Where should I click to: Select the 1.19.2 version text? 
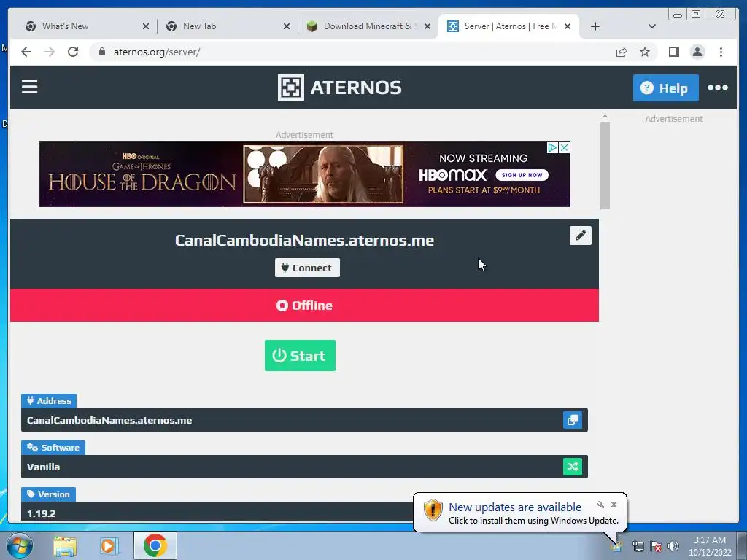pyautogui.click(x=42, y=513)
